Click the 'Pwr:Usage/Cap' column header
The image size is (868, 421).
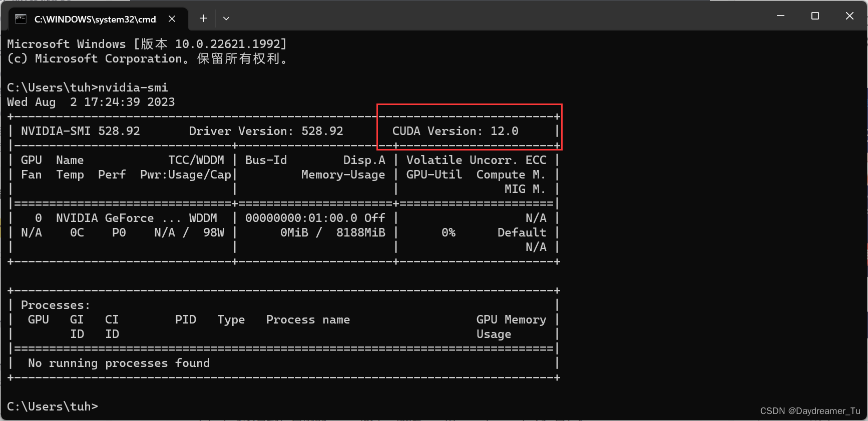[x=186, y=174]
